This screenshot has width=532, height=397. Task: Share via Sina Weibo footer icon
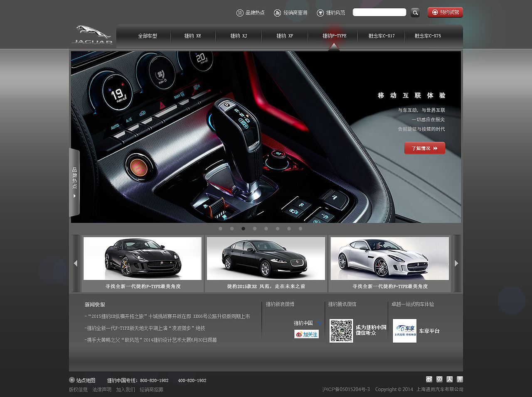point(429,379)
